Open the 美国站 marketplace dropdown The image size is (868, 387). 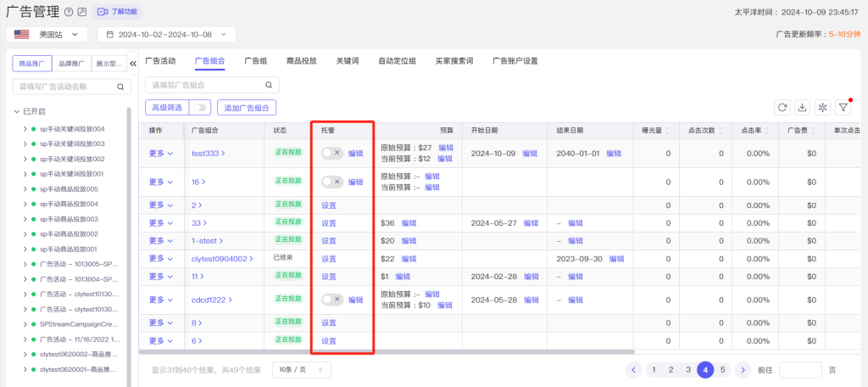(47, 35)
